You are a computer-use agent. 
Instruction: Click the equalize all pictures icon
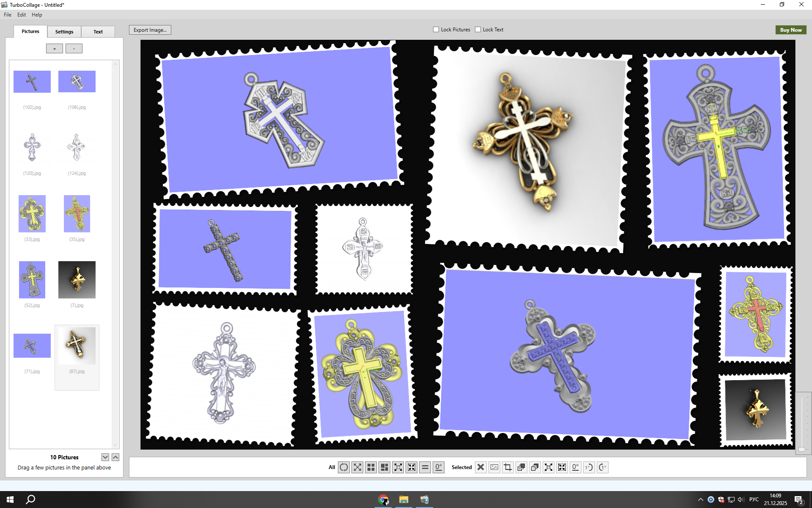coord(425,467)
